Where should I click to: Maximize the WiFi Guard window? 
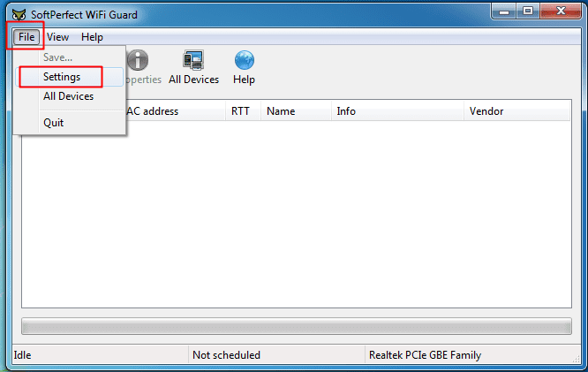coord(528,11)
